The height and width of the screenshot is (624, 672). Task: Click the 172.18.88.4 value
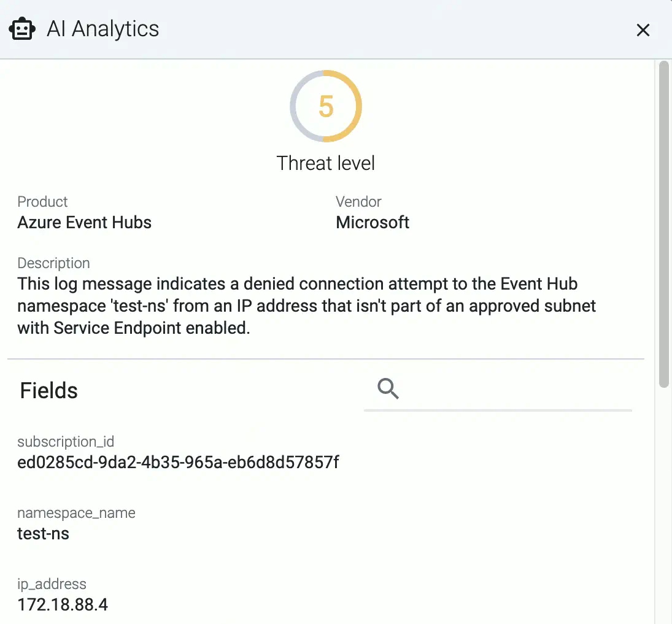(x=63, y=605)
